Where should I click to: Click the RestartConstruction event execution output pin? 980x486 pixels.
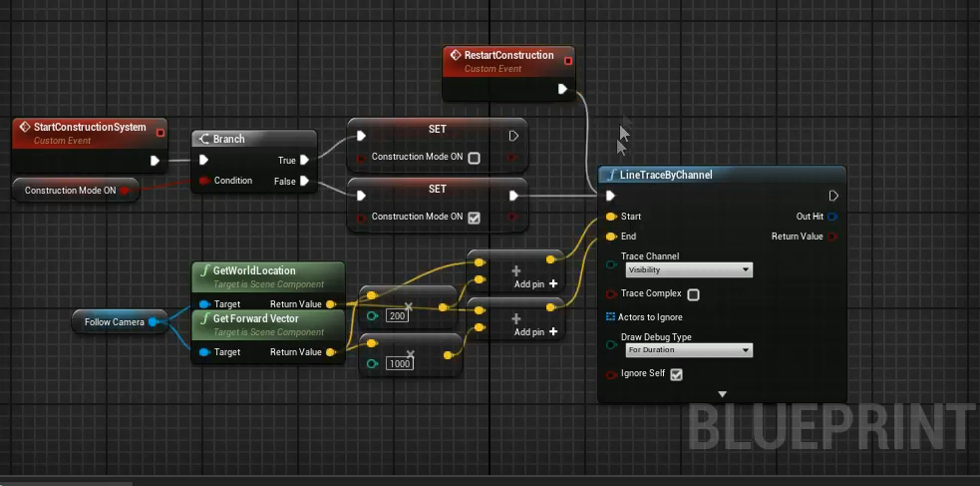[x=562, y=89]
